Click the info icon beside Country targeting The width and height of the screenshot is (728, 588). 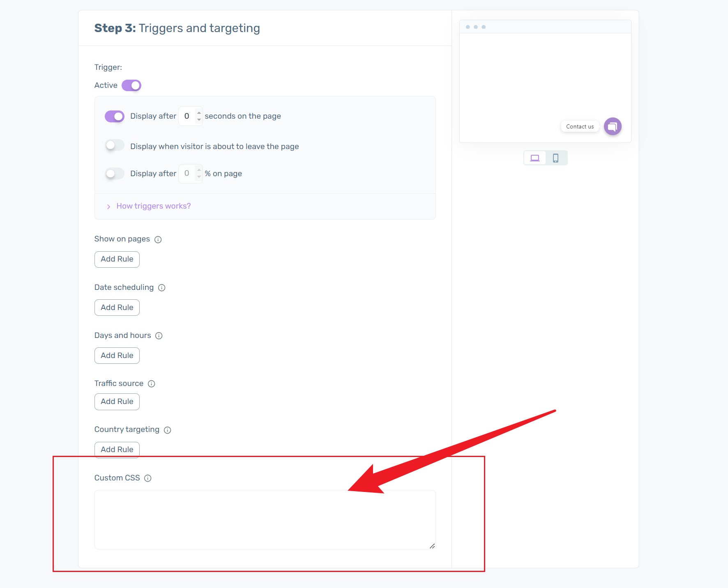[x=168, y=430]
